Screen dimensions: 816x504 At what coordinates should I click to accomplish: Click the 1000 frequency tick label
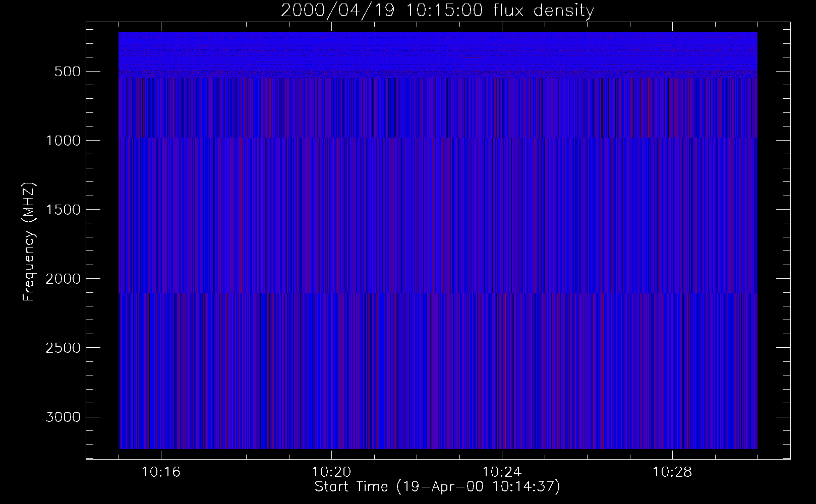pos(63,141)
